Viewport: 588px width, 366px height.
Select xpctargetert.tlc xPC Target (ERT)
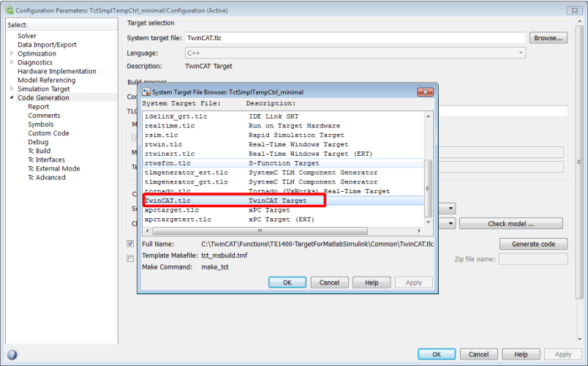tap(284, 220)
